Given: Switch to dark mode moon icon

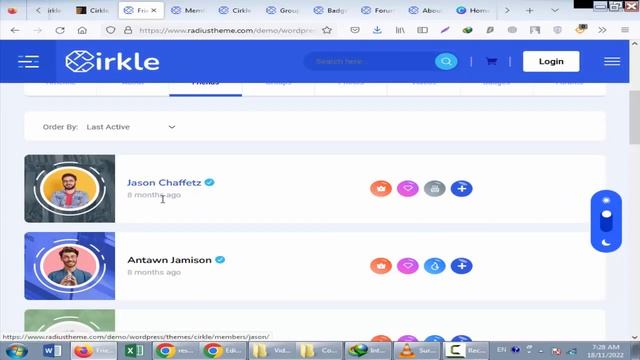Looking at the screenshot, I should point(606,243).
